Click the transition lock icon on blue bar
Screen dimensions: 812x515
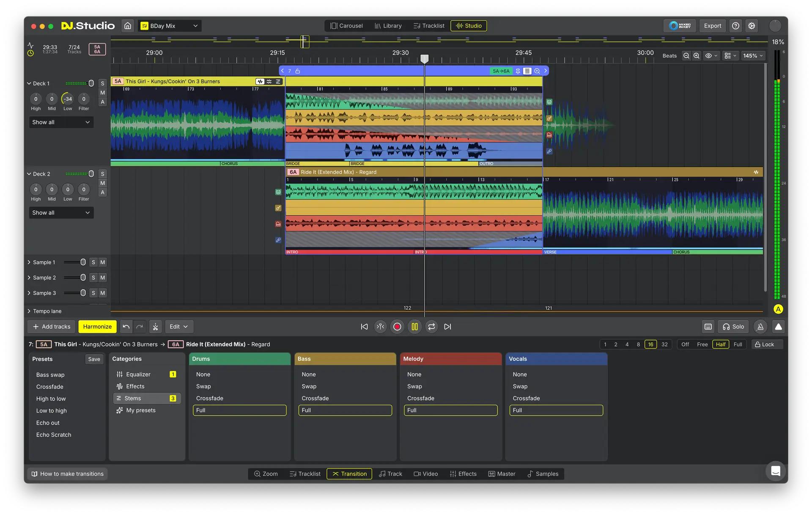click(298, 71)
